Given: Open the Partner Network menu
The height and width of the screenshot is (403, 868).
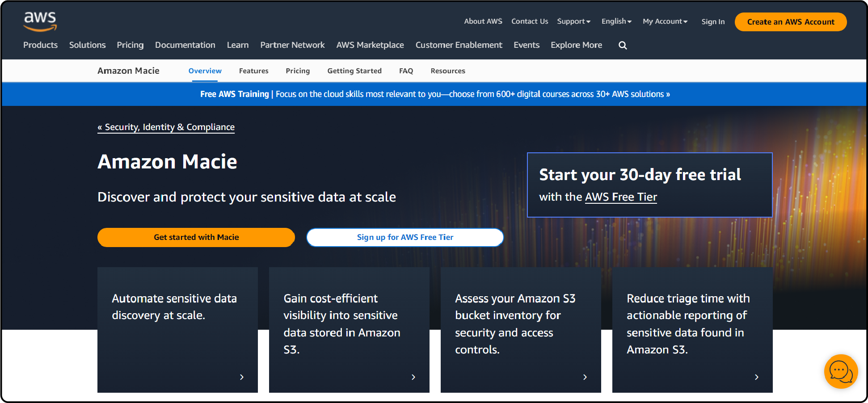Looking at the screenshot, I should (x=292, y=45).
